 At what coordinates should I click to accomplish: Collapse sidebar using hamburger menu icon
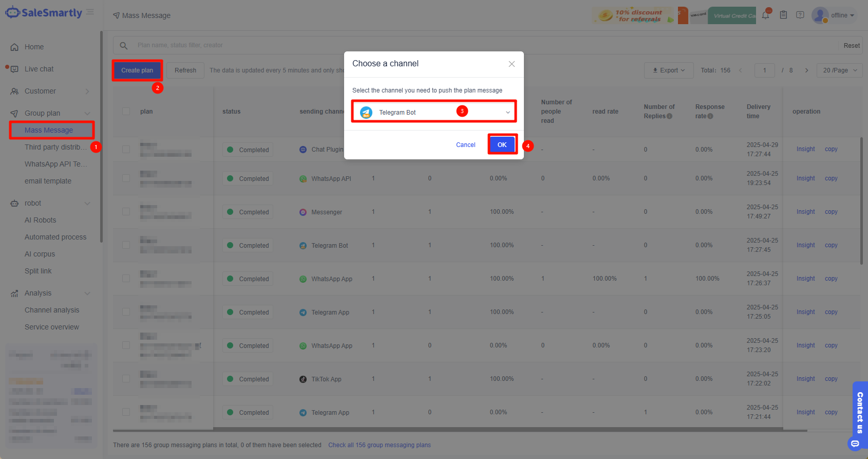pyautogui.click(x=90, y=12)
